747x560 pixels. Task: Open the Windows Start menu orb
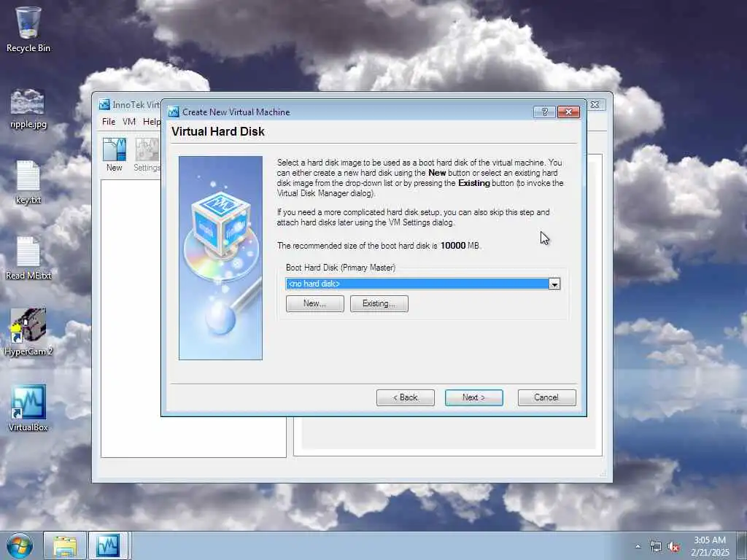click(x=20, y=545)
